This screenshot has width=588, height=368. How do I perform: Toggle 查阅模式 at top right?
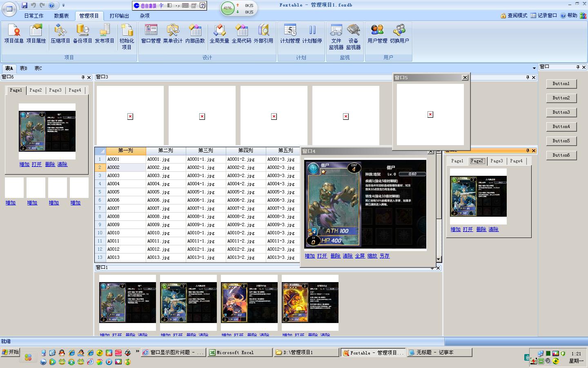pyautogui.click(x=514, y=16)
